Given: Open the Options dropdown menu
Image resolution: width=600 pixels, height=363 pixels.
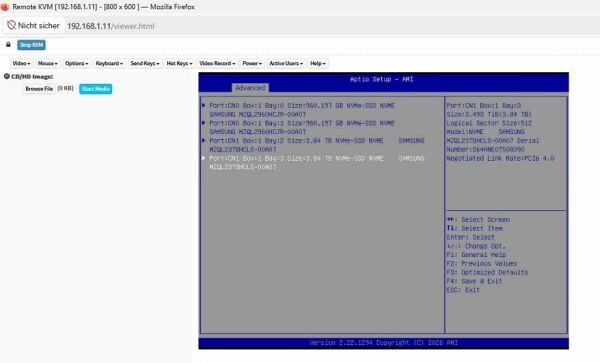Looking at the screenshot, I should 77,63.
